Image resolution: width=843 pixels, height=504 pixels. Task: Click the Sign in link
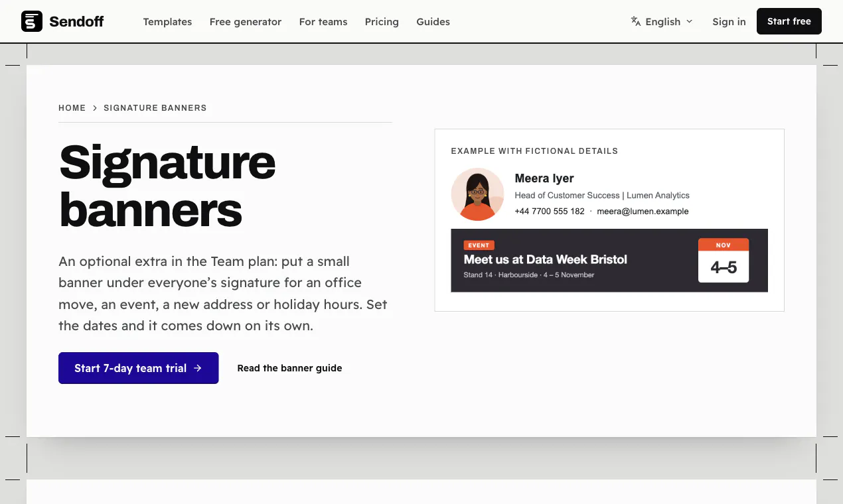(x=729, y=22)
